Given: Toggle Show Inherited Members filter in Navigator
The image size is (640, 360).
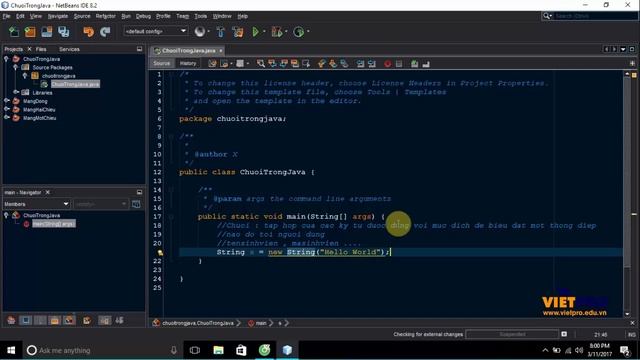Looking at the screenshot, I should [11, 320].
